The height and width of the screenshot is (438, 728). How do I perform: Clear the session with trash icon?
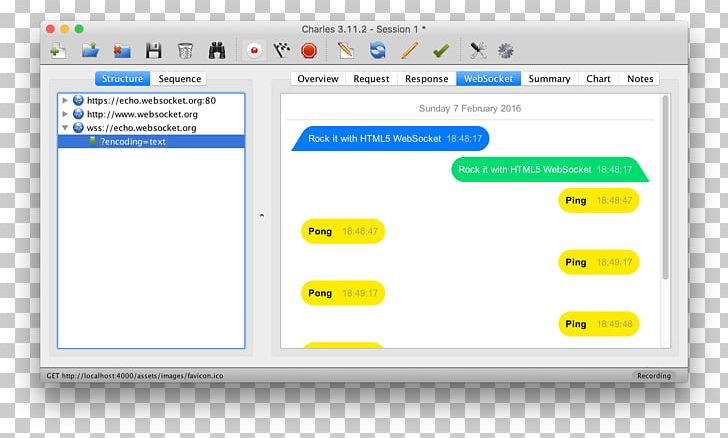pyautogui.click(x=185, y=50)
